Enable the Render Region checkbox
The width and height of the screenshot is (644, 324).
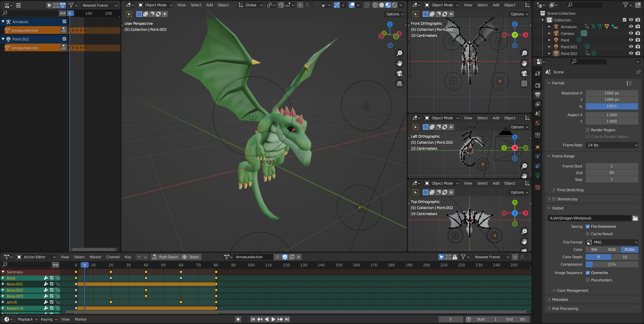click(588, 130)
